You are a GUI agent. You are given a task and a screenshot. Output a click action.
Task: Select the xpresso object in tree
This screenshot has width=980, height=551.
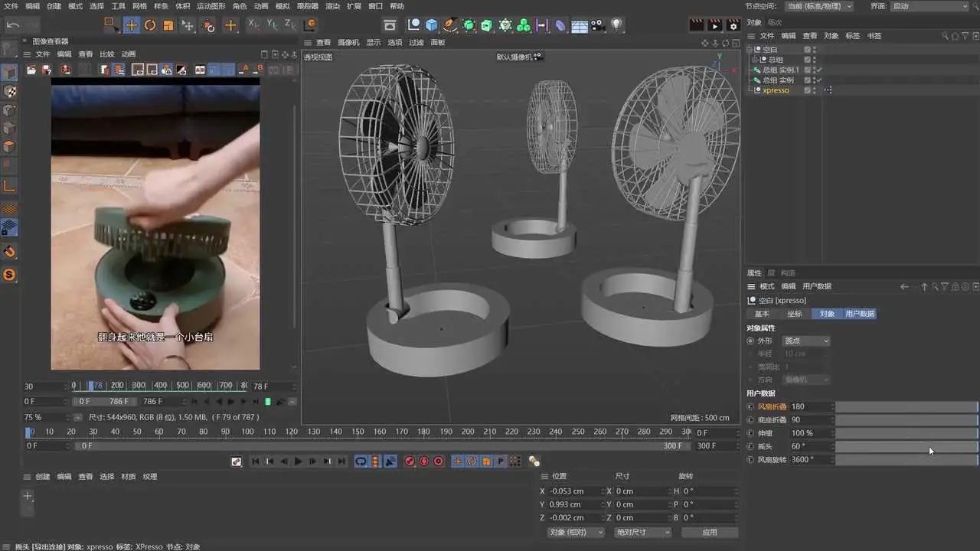(775, 90)
